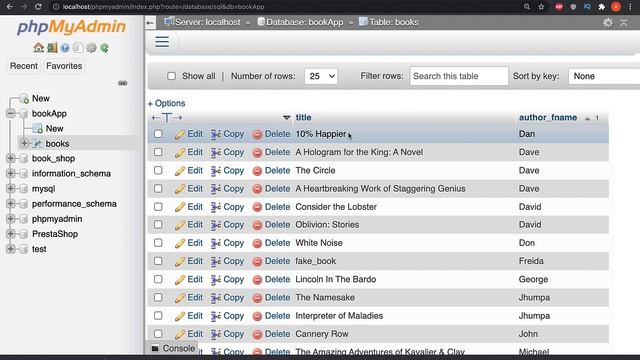Open page settings gear icon at top right
This screenshot has width=640, height=360.
(608, 22)
